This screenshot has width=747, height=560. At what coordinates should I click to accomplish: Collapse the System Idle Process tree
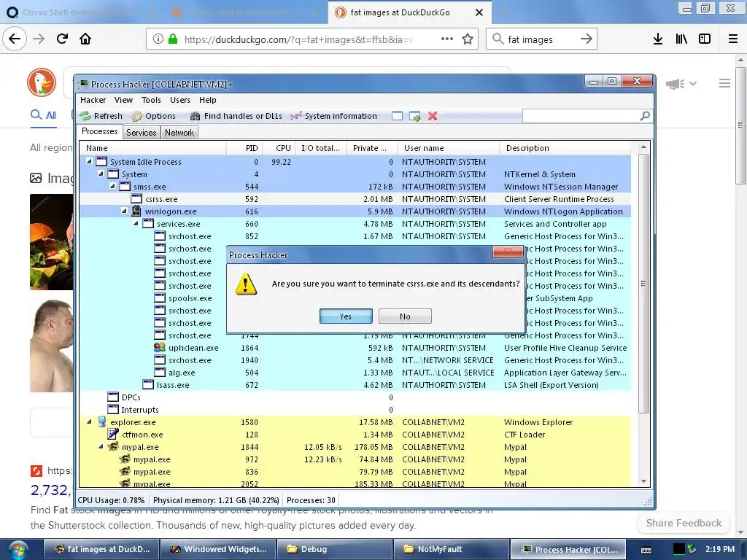click(x=89, y=161)
